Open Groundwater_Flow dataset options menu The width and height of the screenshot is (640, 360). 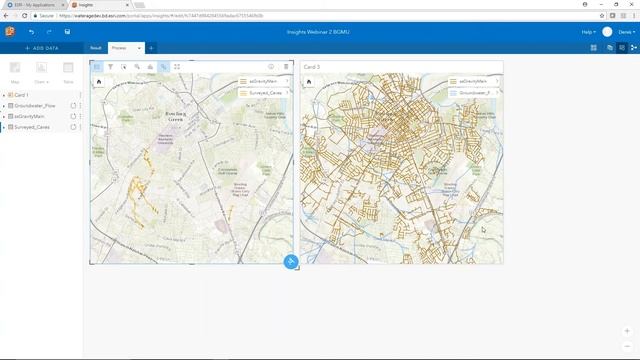coord(80,106)
